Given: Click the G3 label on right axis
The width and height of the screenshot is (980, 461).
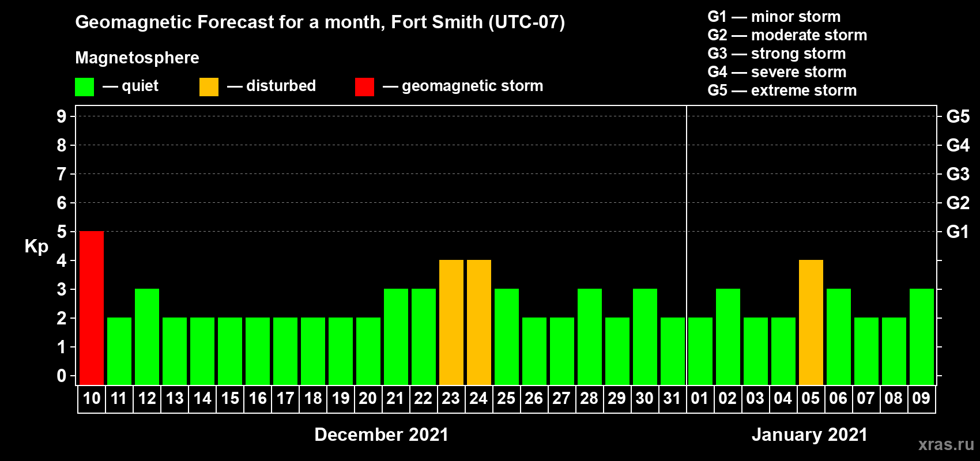Looking at the screenshot, I should pos(958,174).
